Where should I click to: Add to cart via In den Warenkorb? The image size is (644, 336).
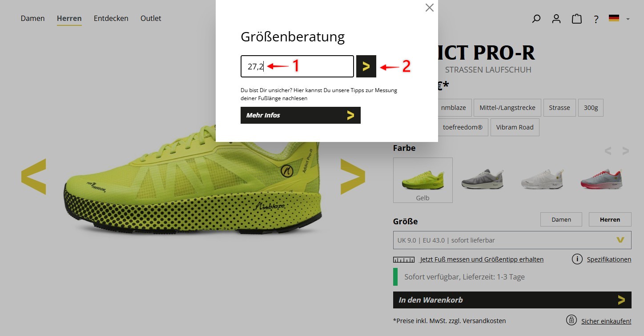[512, 300]
